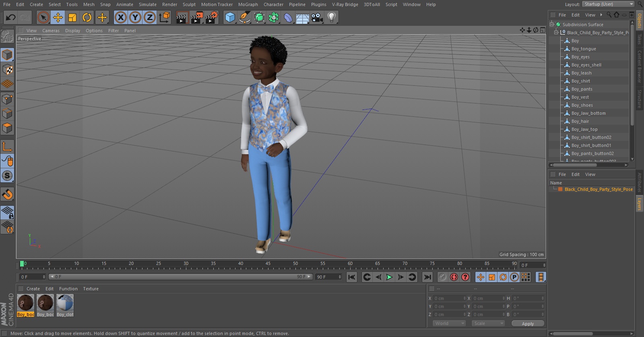Add a Light object
Image resolution: width=644 pixels, height=337 pixels.
[332, 17]
